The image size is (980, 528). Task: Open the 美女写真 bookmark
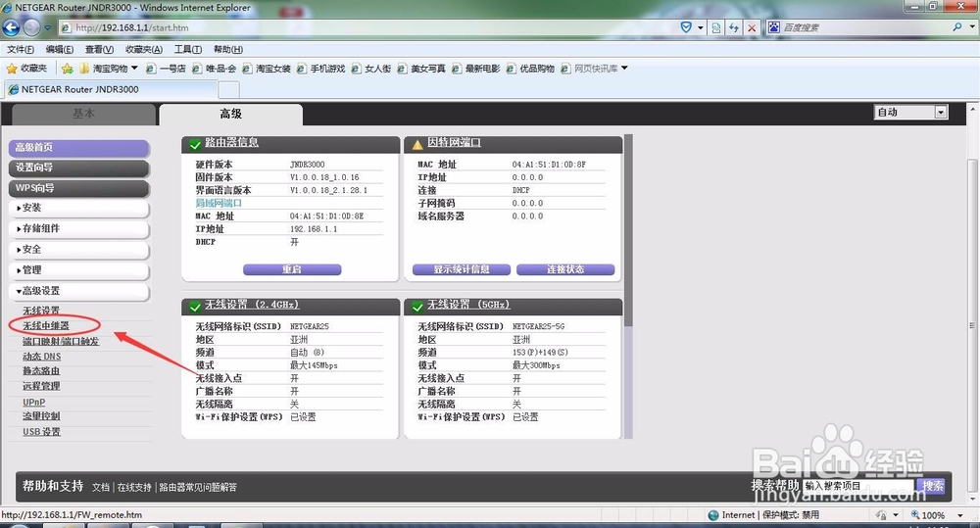[x=421, y=69]
